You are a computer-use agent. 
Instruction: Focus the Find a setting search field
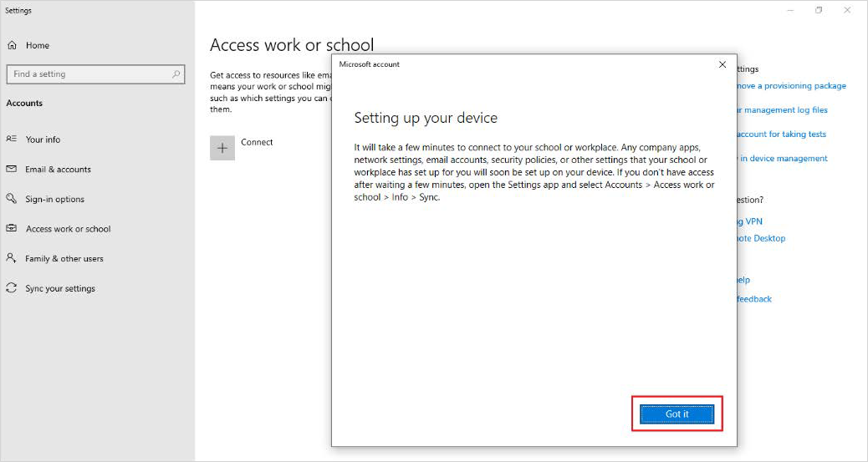click(88, 74)
